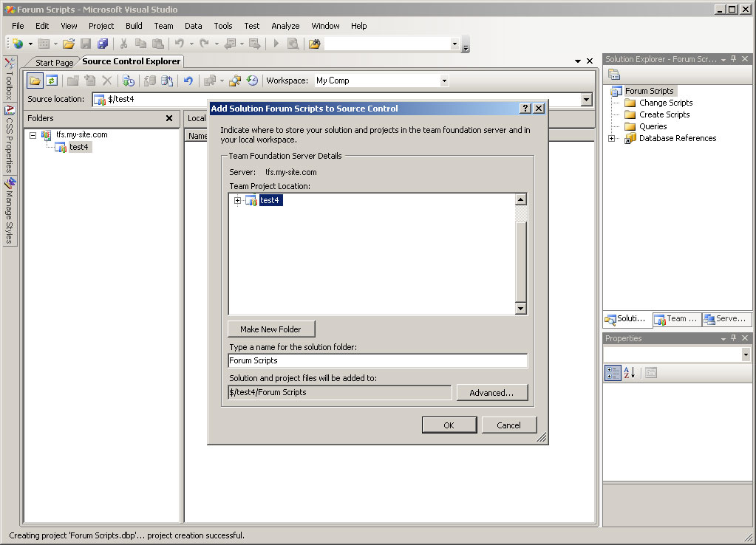This screenshot has width=756, height=545.
Task: Open the Solution Explorer window options dropdown
Action: pyautogui.click(x=723, y=59)
